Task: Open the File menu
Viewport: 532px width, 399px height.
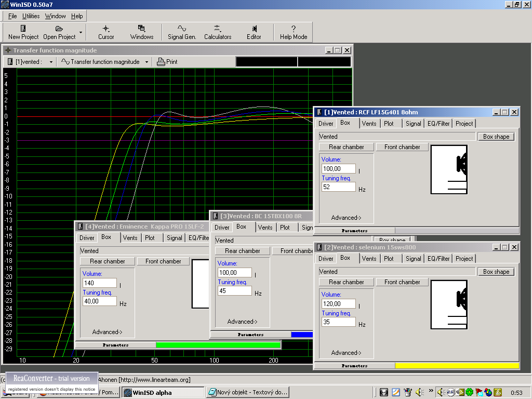Action: tap(12, 16)
